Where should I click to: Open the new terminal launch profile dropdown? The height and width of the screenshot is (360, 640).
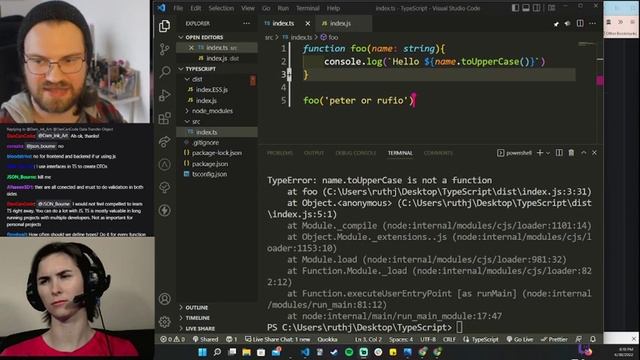point(548,153)
